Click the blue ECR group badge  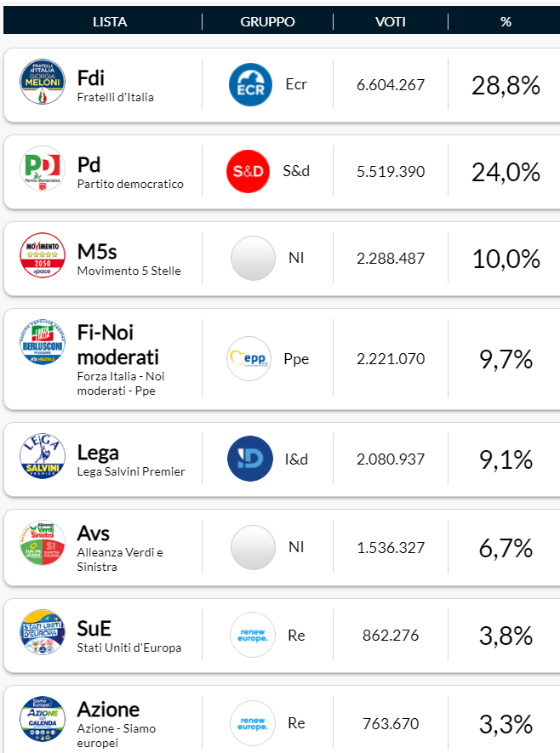[x=252, y=83]
